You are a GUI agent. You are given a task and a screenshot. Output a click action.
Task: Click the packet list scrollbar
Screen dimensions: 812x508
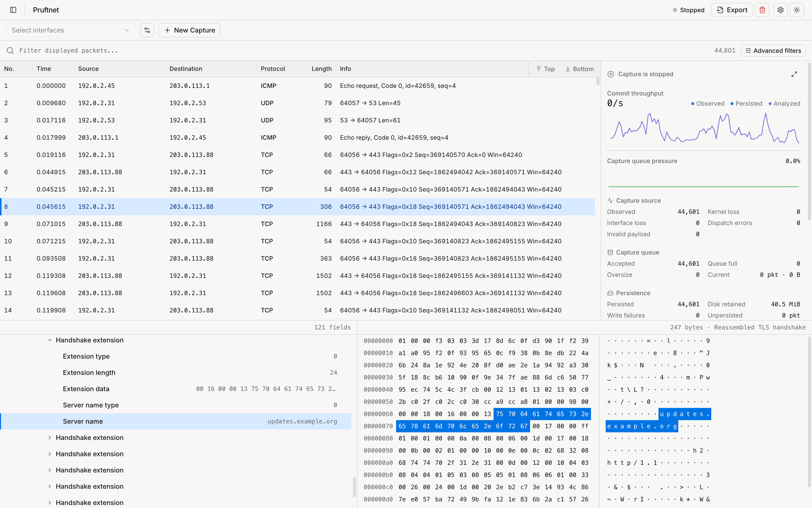click(x=598, y=81)
